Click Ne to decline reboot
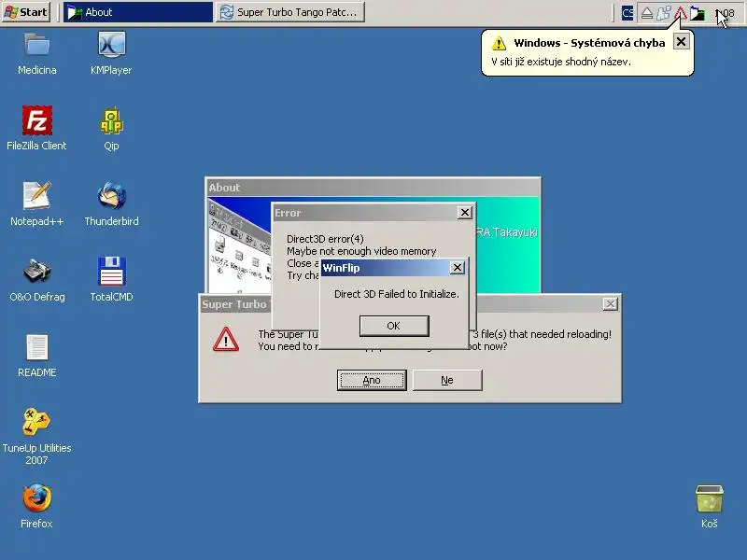This screenshot has width=747, height=560. click(x=447, y=380)
